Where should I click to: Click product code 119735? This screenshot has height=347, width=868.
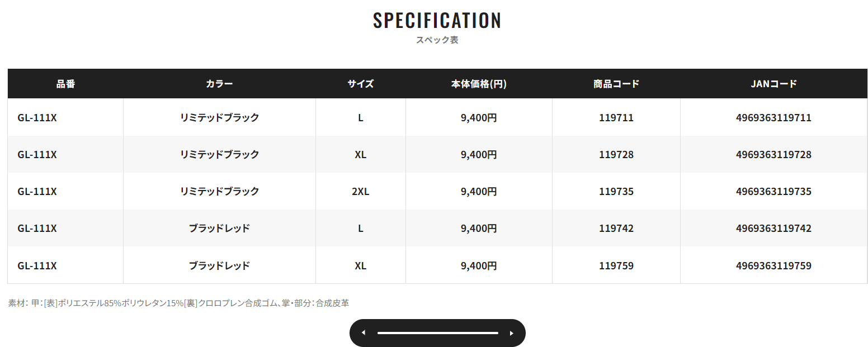(616, 192)
